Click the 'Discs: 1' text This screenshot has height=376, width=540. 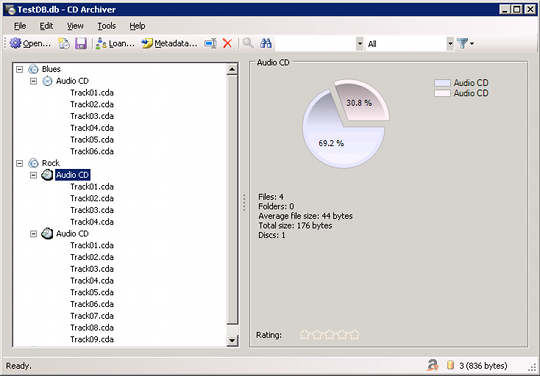[271, 236]
